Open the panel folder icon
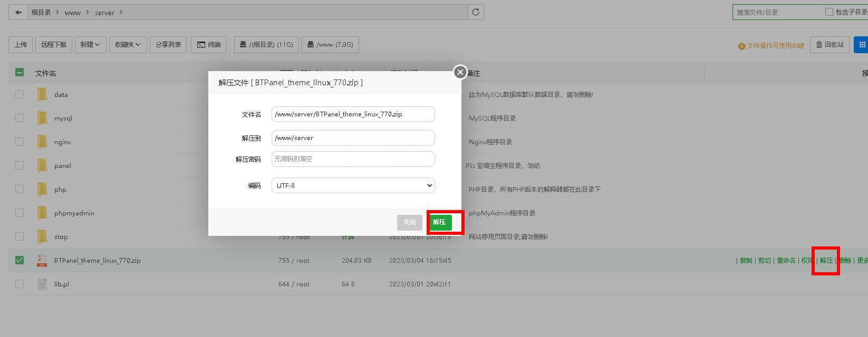 tap(42, 165)
